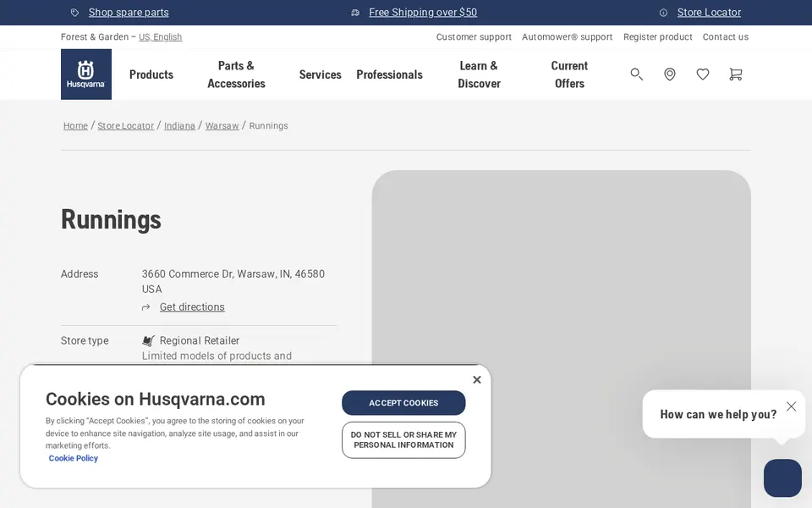The height and width of the screenshot is (508, 812).
Task: Click the 'How can we help you?' chat bubble text
Action: coord(718,414)
